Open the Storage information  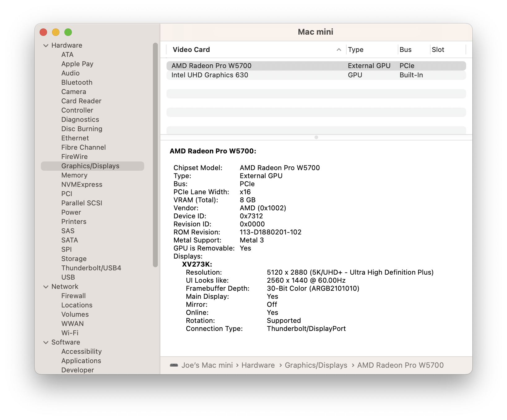point(74,259)
